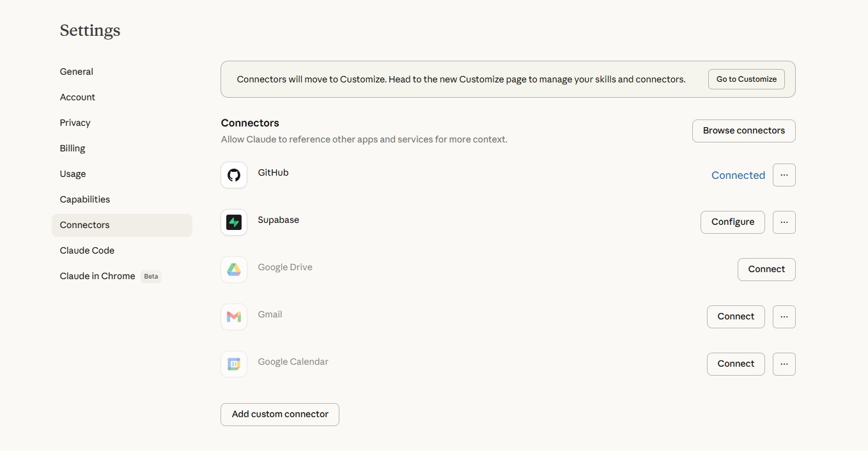
Task: Open the Claude in Chrome settings
Action: pyautogui.click(x=98, y=276)
